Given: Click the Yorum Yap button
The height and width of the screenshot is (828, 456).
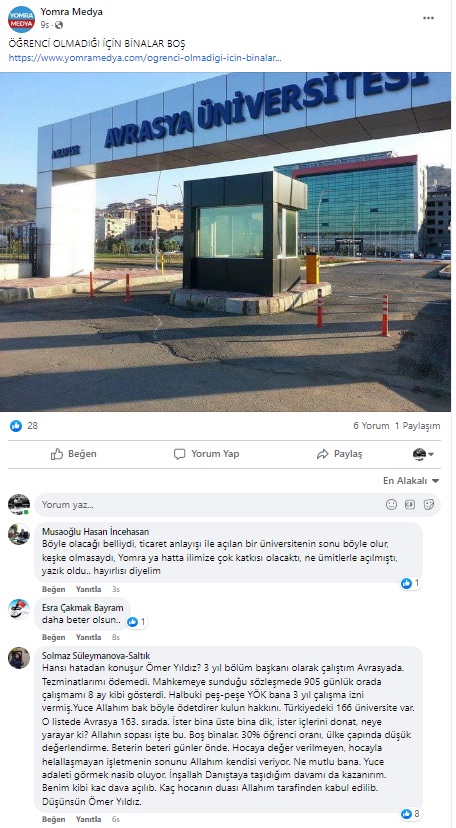Looking at the screenshot, I should pyautogui.click(x=206, y=454).
